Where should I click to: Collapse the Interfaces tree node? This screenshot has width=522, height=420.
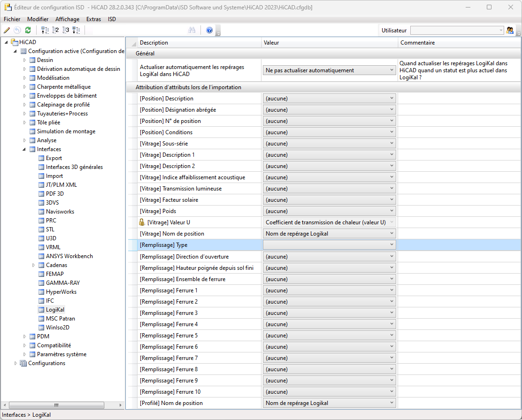click(24, 149)
